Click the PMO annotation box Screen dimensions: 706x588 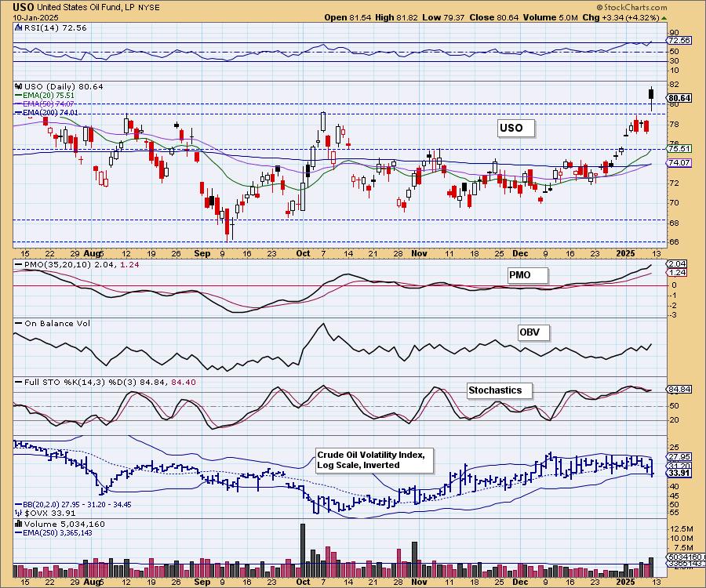tap(527, 275)
